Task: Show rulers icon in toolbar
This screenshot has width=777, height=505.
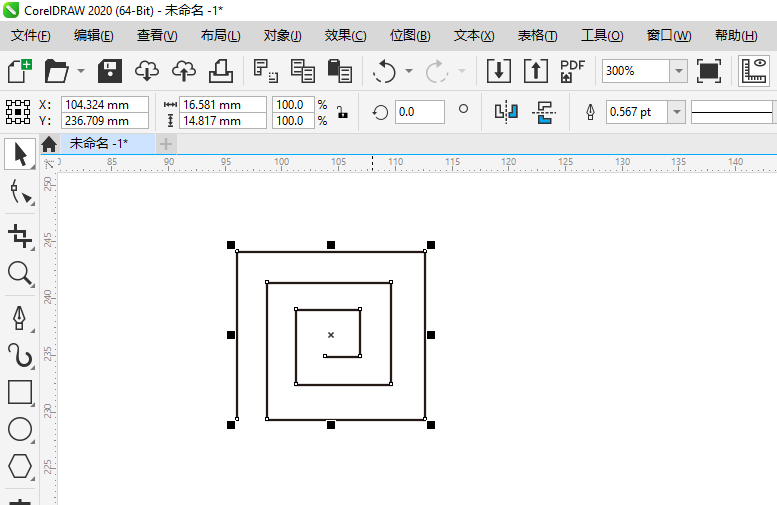Action: tap(754, 71)
